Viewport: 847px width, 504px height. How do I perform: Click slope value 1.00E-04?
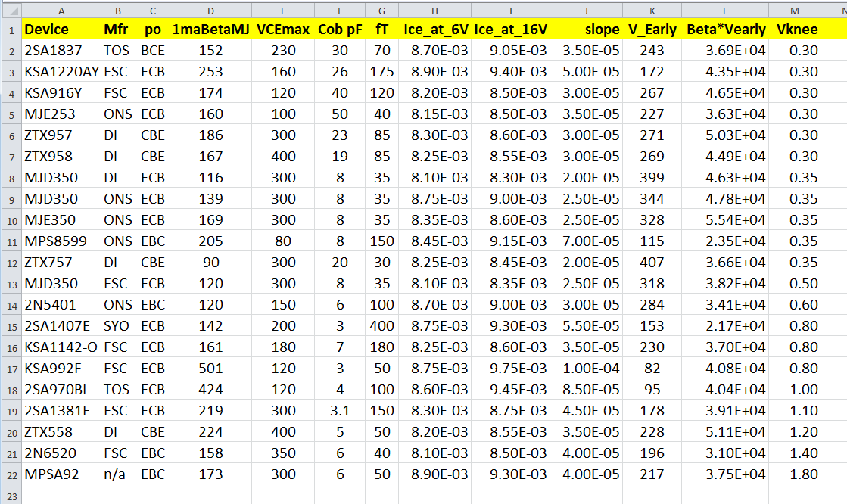586,369
